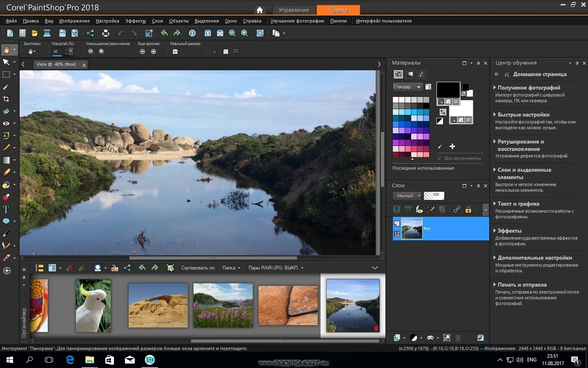Open Домашняя страница in Learning Center

click(x=539, y=74)
